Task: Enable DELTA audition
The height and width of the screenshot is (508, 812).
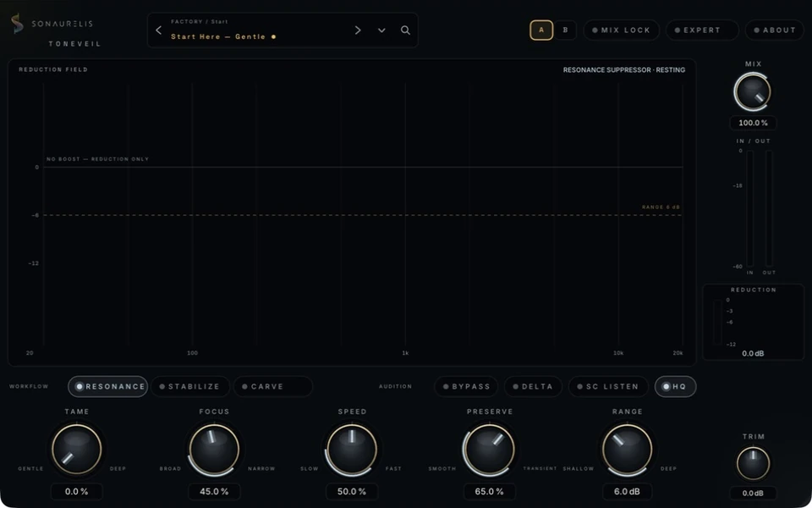Action: (x=533, y=386)
